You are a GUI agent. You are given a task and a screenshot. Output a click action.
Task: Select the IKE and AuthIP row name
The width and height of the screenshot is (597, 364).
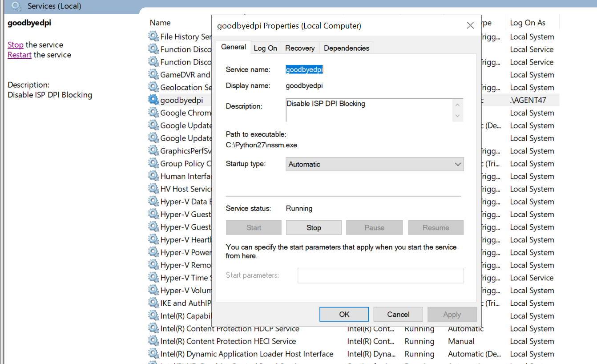186,303
